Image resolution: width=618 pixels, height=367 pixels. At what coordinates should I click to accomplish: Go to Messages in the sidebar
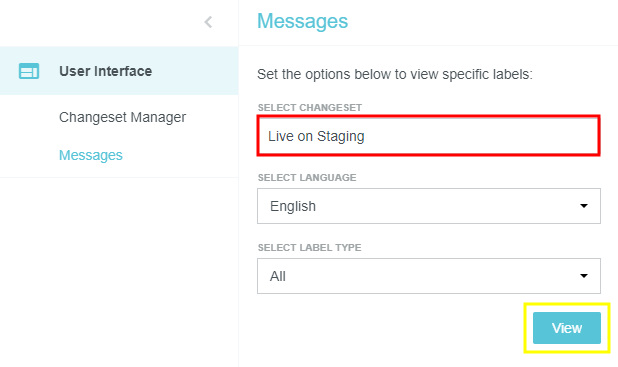(91, 155)
